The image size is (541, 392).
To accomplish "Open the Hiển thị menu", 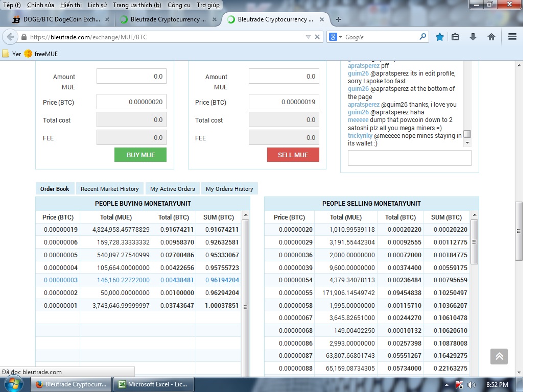I will pyautogui.click(x=70, y=5).
